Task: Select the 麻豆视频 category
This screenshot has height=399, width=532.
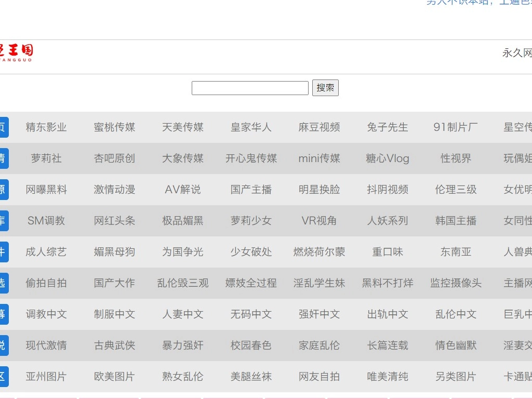Action: (319, 127)
